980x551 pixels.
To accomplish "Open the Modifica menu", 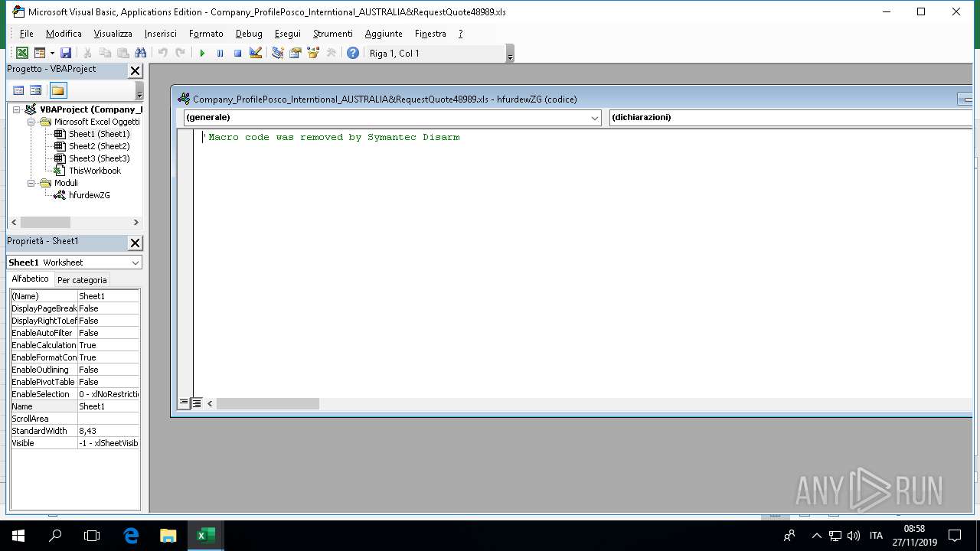I will coord(64,34).
